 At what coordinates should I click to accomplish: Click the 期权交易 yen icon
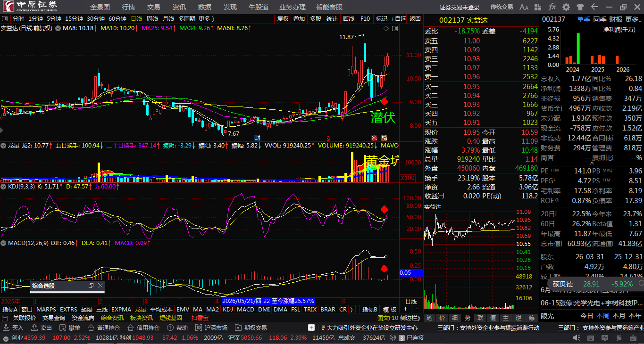tap(238, 328)
